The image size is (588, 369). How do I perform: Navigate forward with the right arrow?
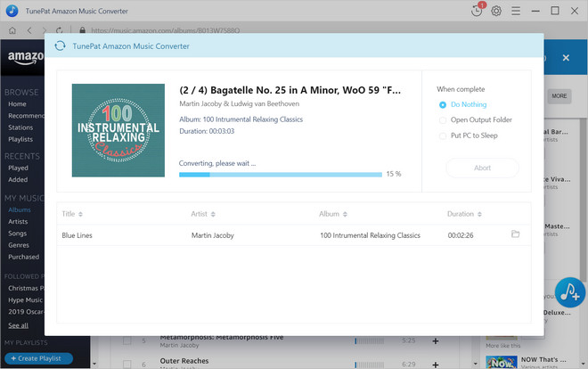pos(45,30)
